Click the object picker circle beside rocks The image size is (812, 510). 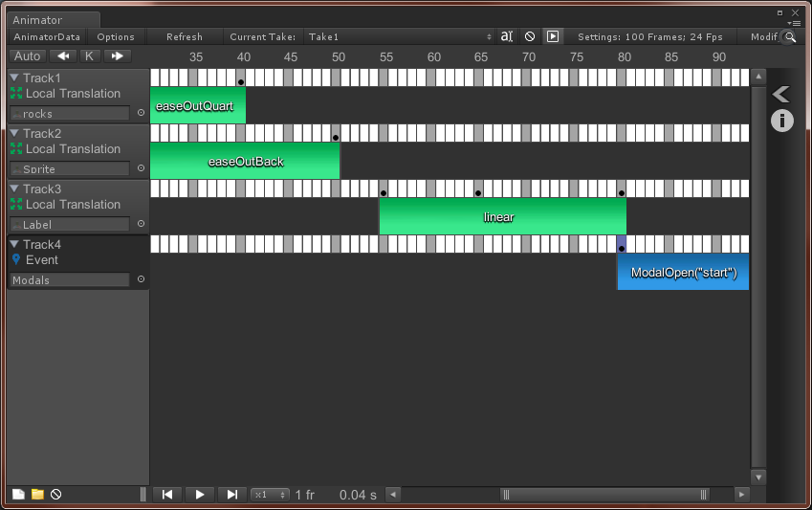coord(141,113)
